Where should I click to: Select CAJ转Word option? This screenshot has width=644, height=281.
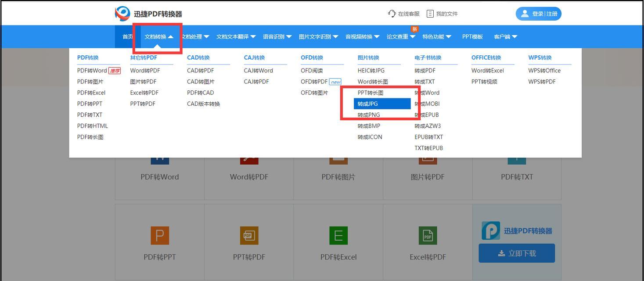pyautogui.click(x=259, y=70)
